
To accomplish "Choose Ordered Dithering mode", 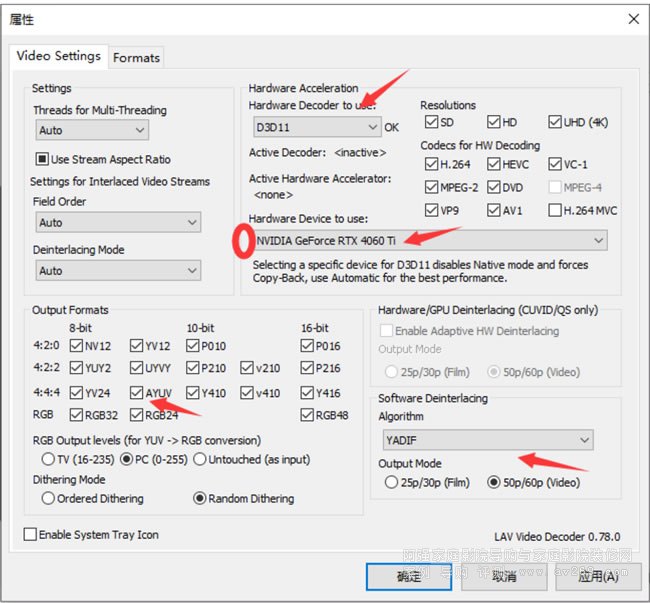I will pos(48,498).
